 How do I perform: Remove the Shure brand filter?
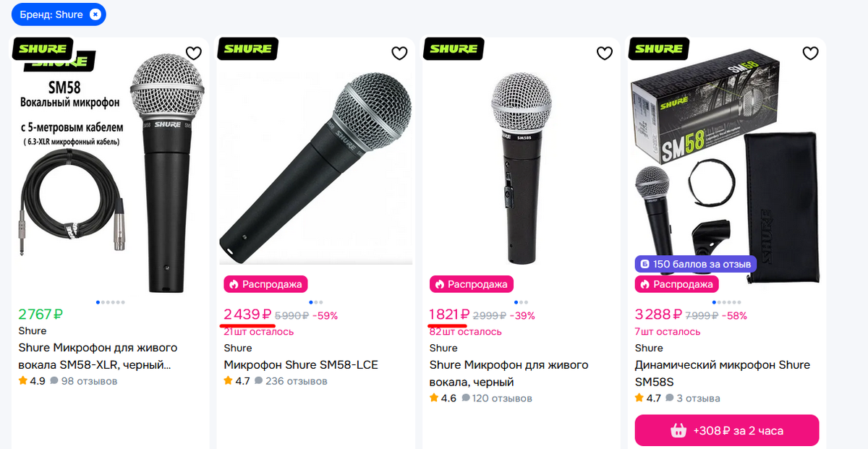click(94, 14)
